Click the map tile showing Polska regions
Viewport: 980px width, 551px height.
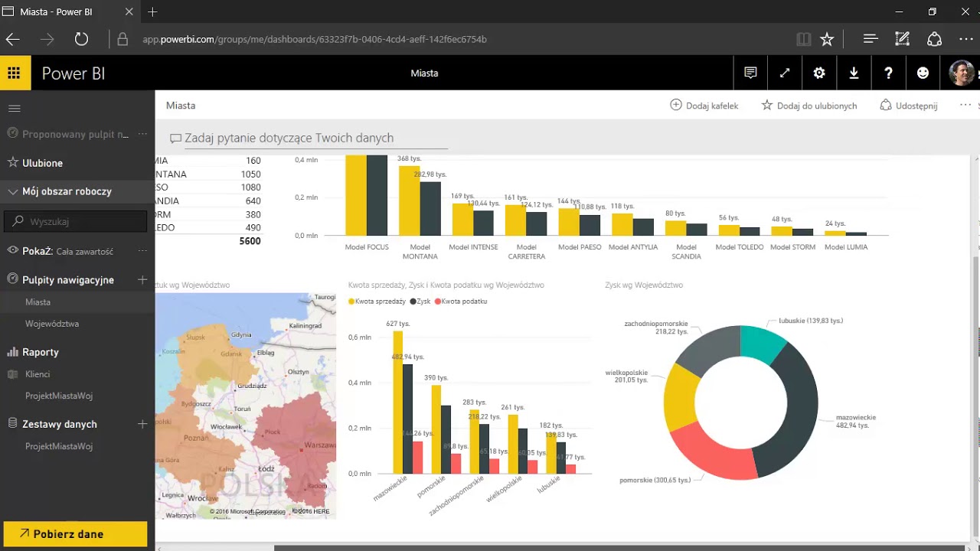click(245, 406)
